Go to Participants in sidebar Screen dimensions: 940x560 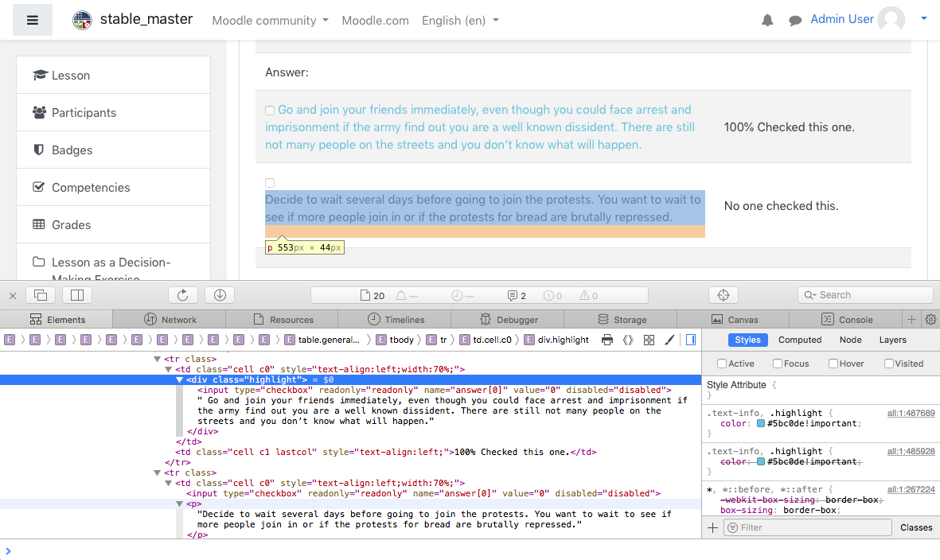click(113, 113)
